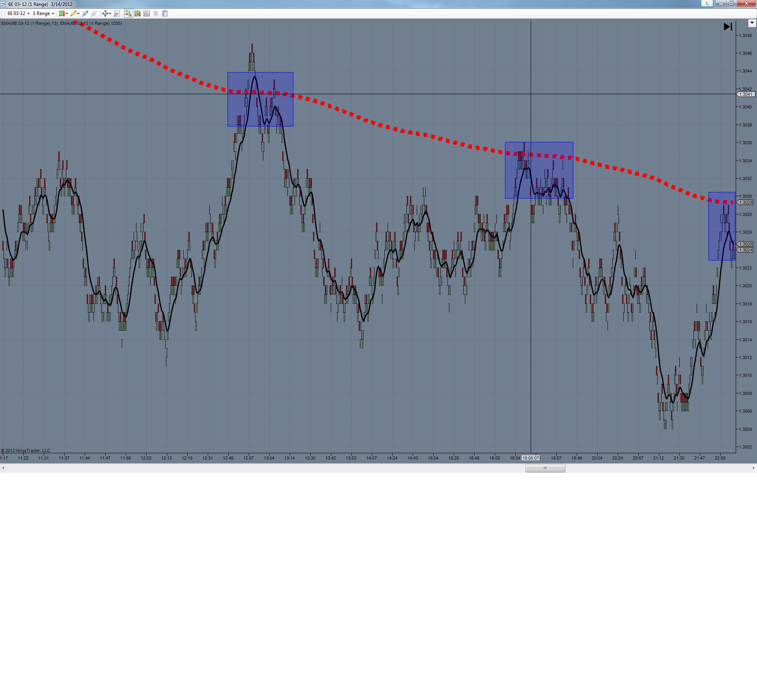The width and height of the screenshot is (757, 700).
Task: Click the zoom in magnifier icon
Action: click(85, 13)
